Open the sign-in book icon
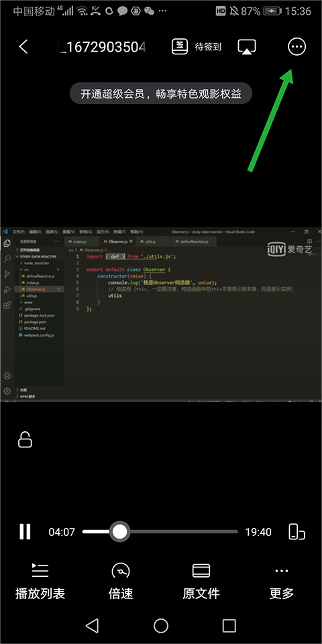 (180, 47)
